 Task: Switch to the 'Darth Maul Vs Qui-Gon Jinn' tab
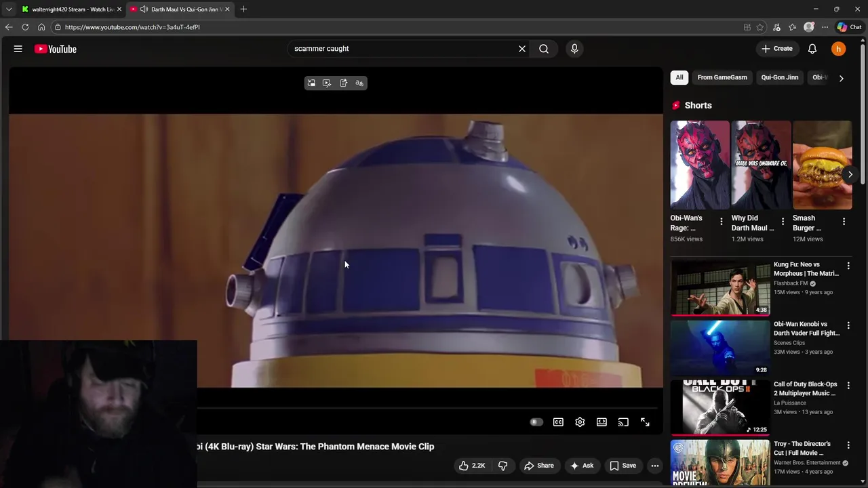coord(180,9)
